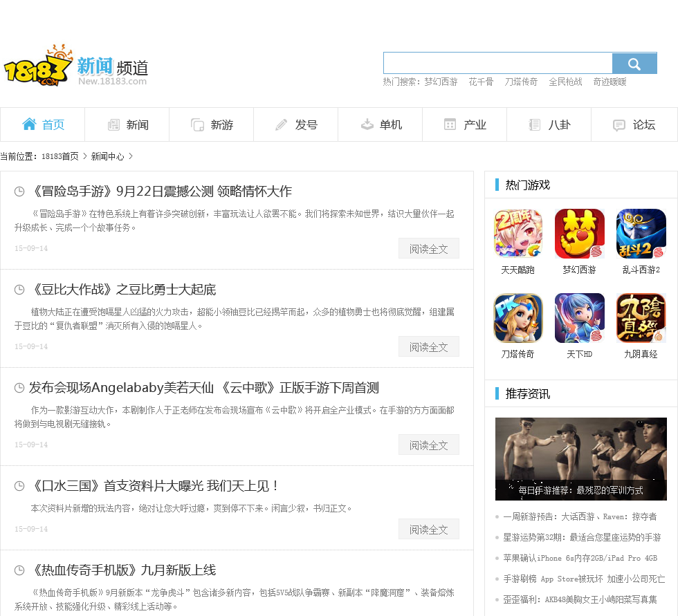Click 阅读全文 for 云中歌 article
The width and height of the screenshot is (678, 616).
pos(428,445)
